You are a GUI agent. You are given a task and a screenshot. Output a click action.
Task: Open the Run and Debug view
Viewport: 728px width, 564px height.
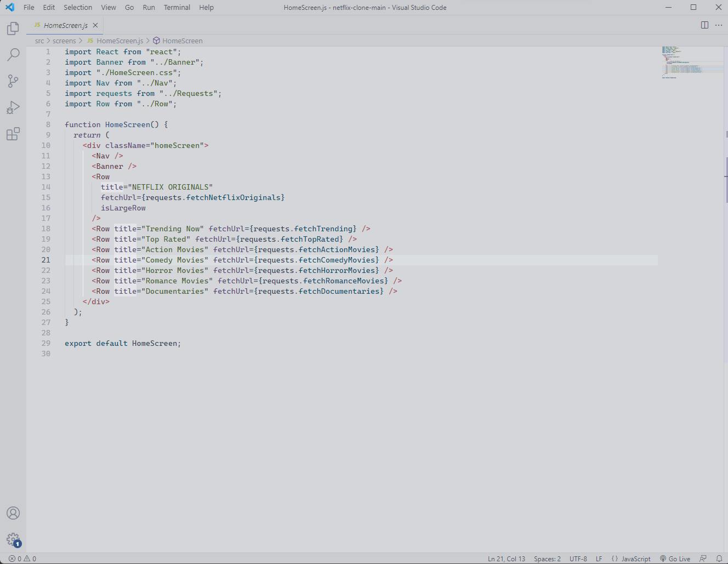(13, 107)
